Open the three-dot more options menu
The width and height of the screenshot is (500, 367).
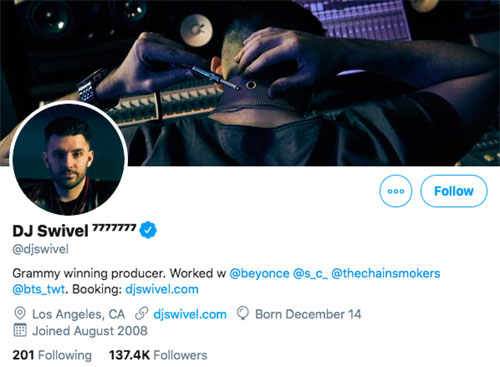(396, 191)
